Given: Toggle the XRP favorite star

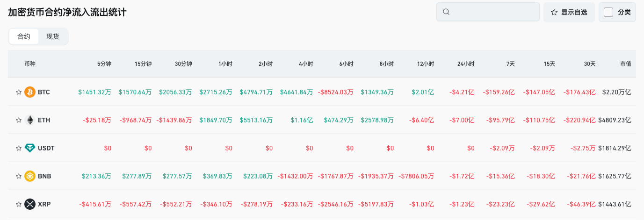Looking at the screenshot, I should tap(19, 204).
